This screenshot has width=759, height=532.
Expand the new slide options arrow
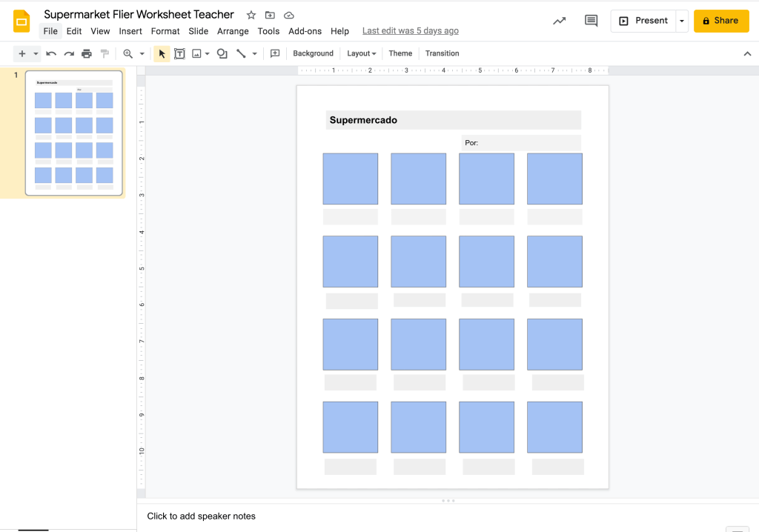click(36, 53)
